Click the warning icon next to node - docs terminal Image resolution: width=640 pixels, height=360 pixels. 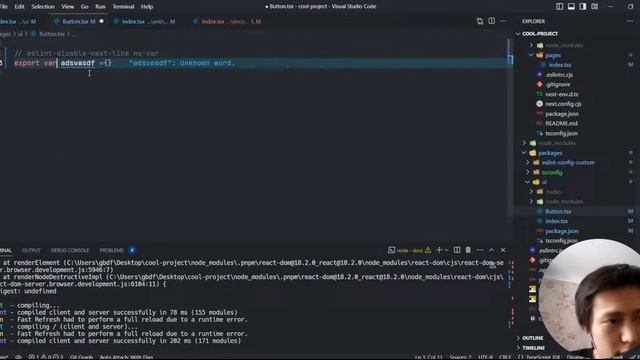428,250
